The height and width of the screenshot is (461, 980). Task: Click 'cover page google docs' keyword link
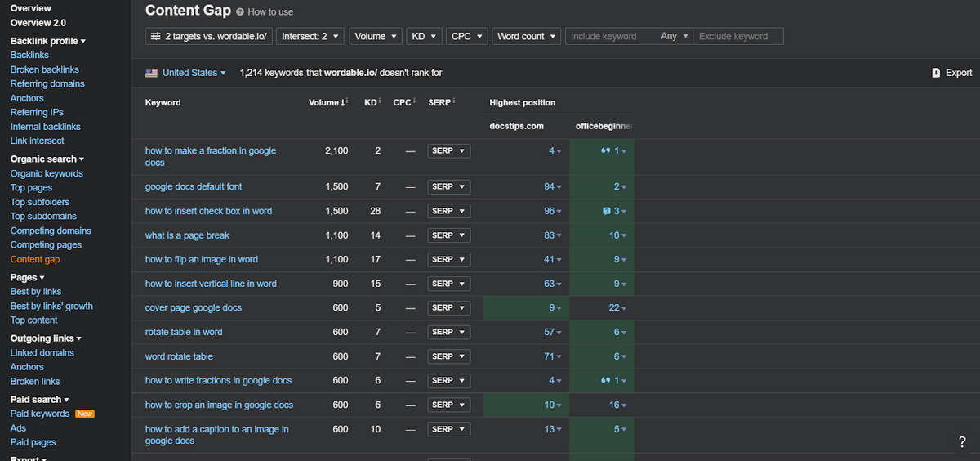[193, 308]
